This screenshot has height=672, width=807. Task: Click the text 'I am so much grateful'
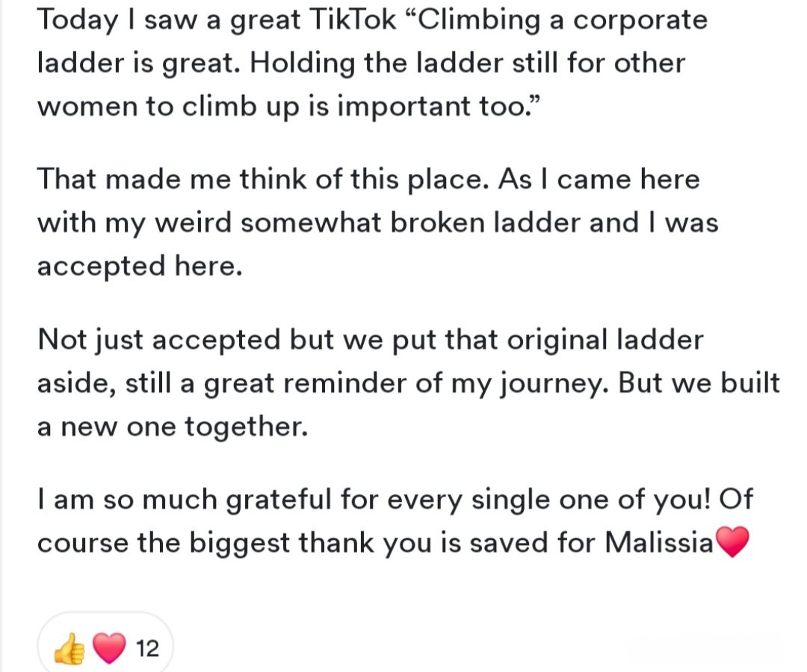[x=185, y=499]
